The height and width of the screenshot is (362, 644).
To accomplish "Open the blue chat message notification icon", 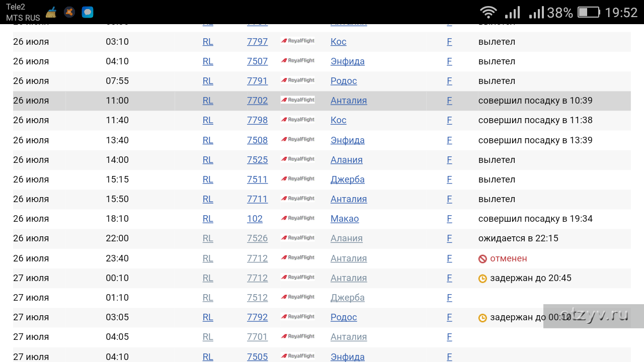I will click(x=88, y=13).
